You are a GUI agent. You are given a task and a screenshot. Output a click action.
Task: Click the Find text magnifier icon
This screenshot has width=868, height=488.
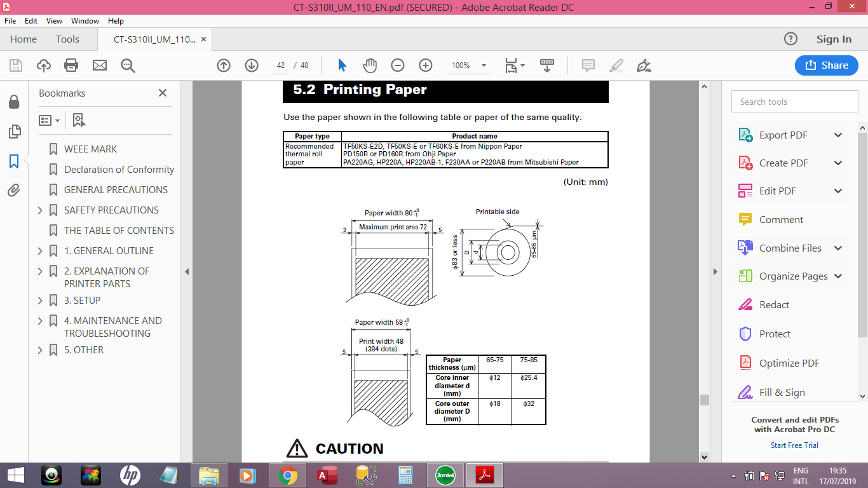pyautogui.click(x=128, y=65)
